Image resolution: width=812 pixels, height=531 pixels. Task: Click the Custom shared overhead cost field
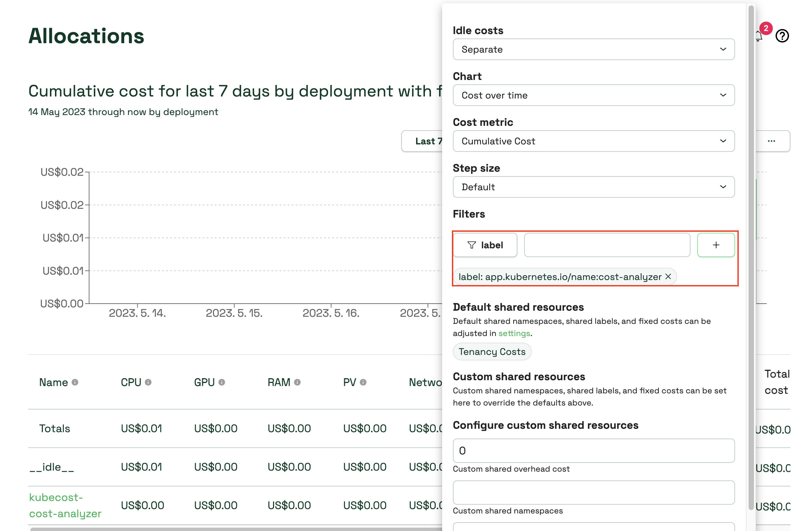click(593, 450)
